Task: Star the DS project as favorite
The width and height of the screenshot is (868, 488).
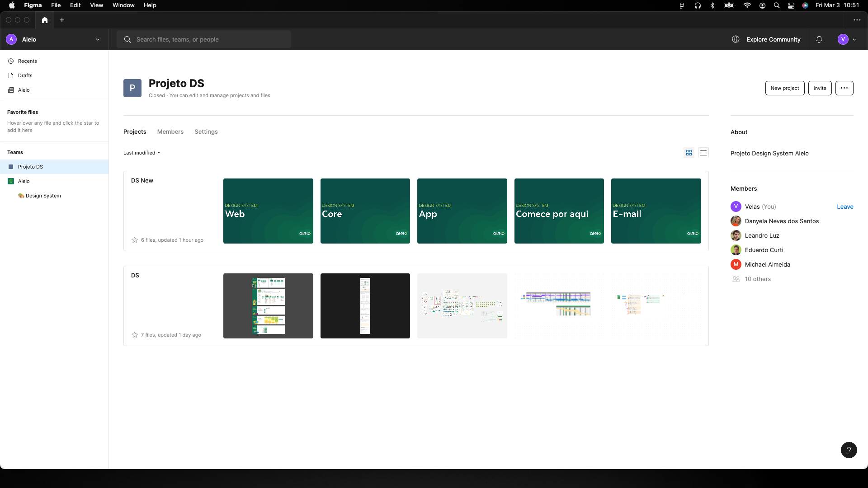Action: click(x=135, y=335)
